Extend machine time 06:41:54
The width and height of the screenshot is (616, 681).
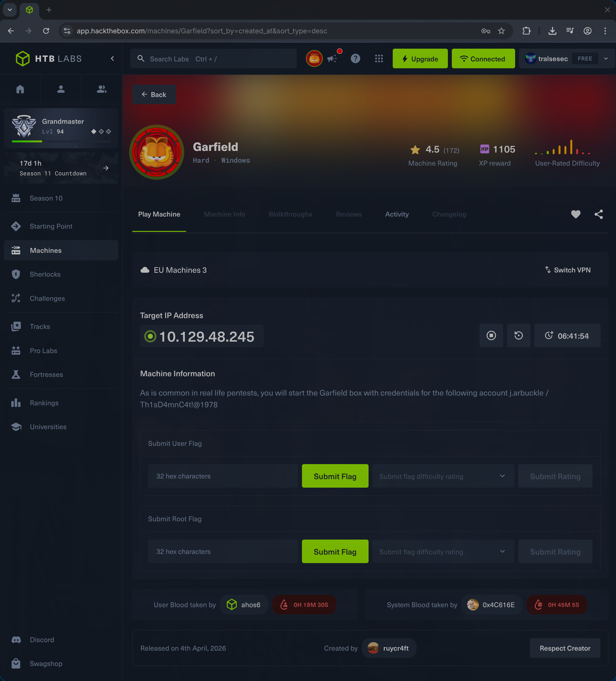(x=567, y=335)
